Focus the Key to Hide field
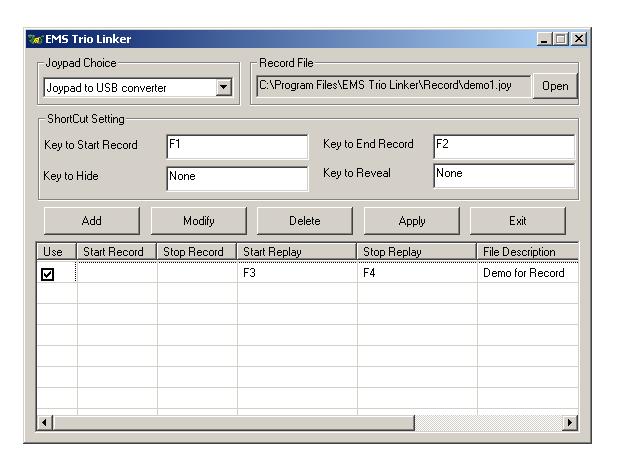The height and width of the screenshot is (469, 628). click(x=237, y=179)
